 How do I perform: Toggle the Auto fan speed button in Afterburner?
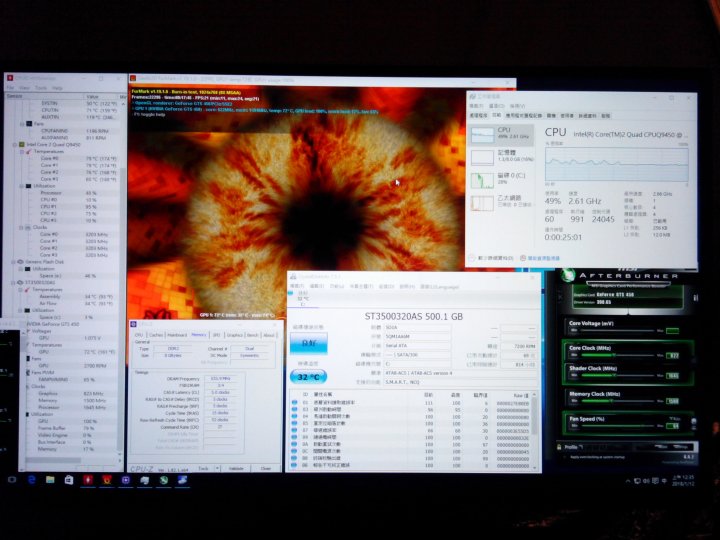pos(674,419)
